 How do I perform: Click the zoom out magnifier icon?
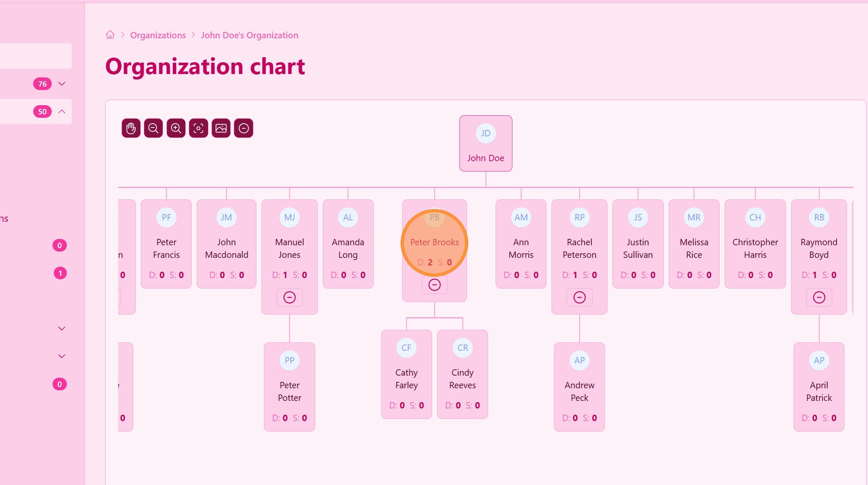[x=153, y=128]
